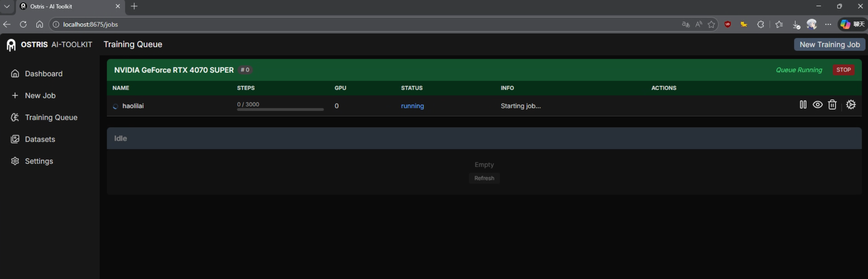Click the browser back arrow
The image size is (868, 279).
tap(7, 25)
